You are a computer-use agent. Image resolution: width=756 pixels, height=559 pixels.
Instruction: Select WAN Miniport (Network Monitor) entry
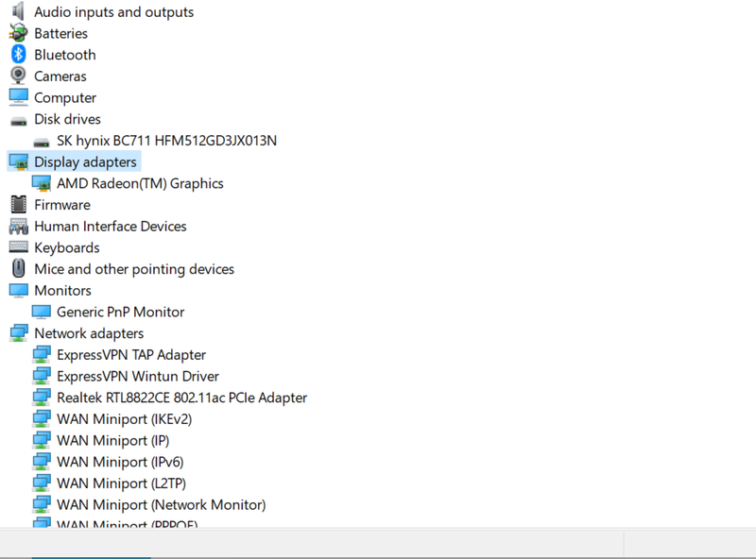pyautogui.click(x=161, y=505)
